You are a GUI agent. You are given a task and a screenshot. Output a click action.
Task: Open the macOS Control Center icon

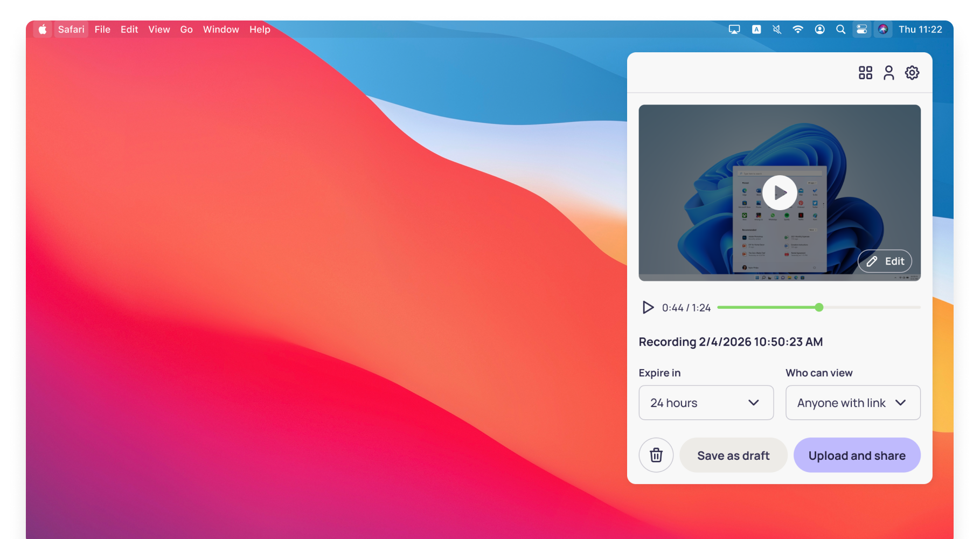tap(861, 30)
